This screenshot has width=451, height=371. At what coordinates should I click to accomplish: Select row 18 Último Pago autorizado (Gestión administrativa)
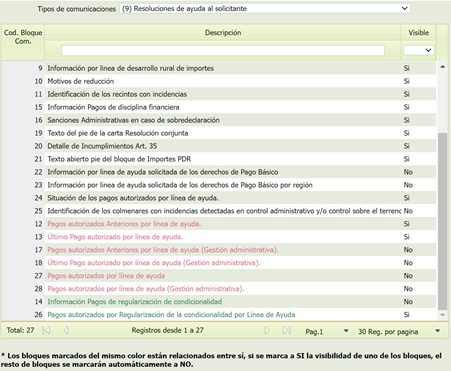219,263
